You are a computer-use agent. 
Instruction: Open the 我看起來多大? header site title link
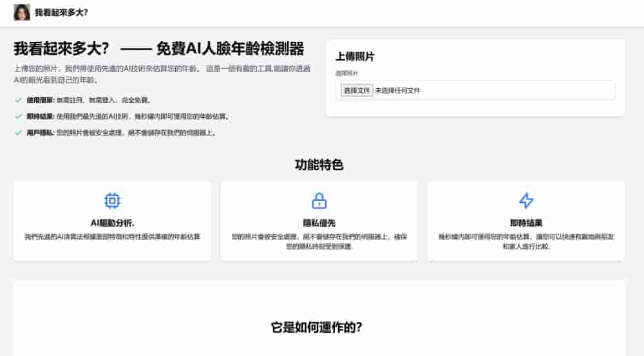pos(61,13)
